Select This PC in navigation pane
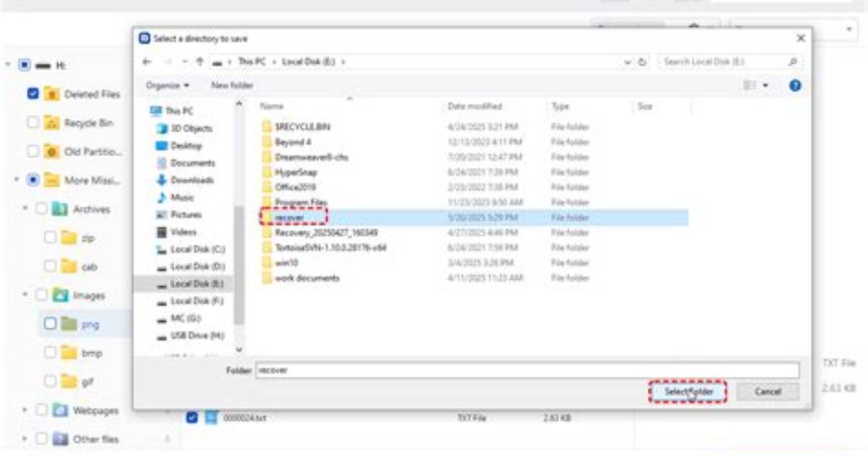This screenshot has height=456, width=868. [172, 111]
